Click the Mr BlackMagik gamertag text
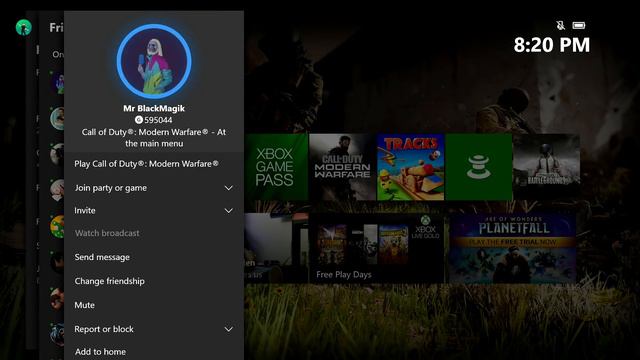This screenshot has width=640, height=360. pyautogui.click(x=154, y=109)
